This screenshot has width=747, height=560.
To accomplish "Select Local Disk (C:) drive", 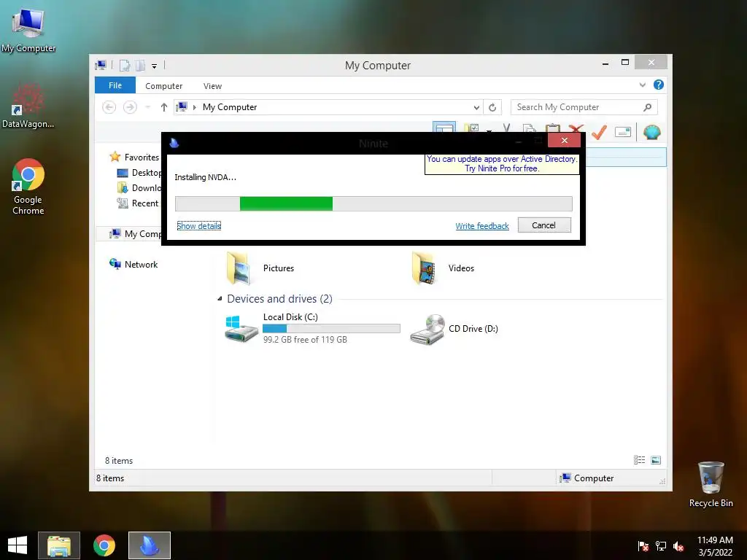I will point(312,328).
